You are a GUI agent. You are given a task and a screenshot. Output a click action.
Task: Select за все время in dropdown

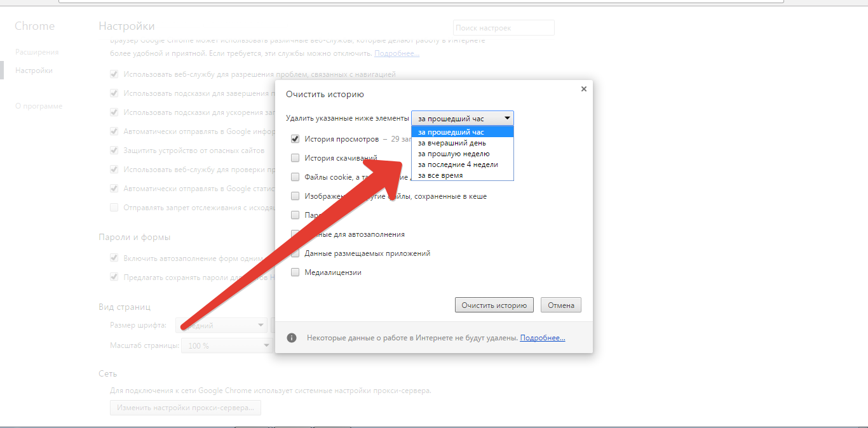pyautogui.click(x=440, y=175)
